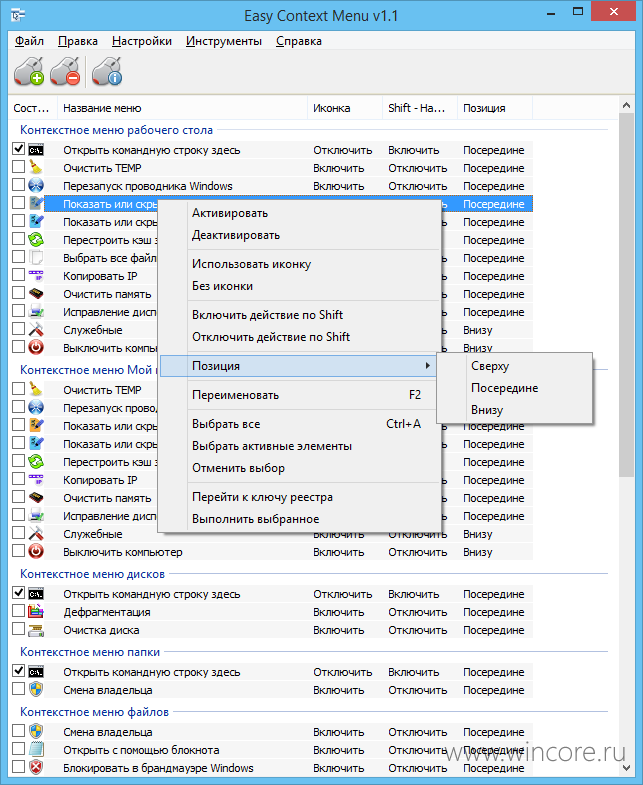Open the Справка menu

298,41
